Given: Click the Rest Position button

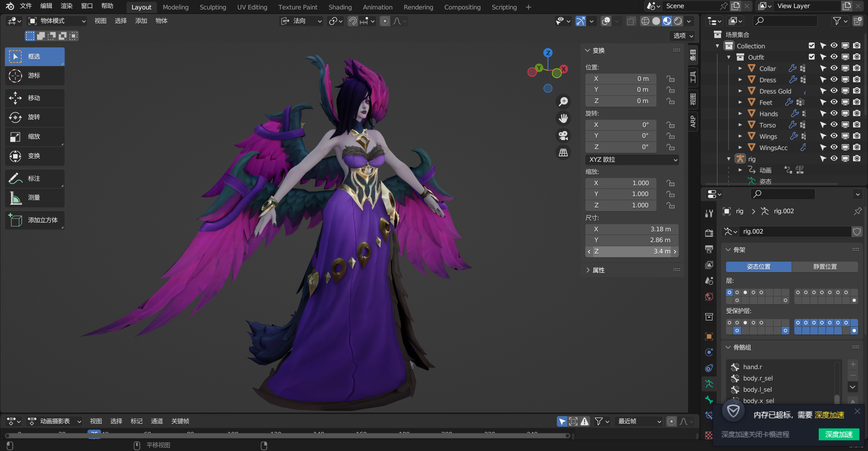Looking at the screenshot, I should pos(825,267).
